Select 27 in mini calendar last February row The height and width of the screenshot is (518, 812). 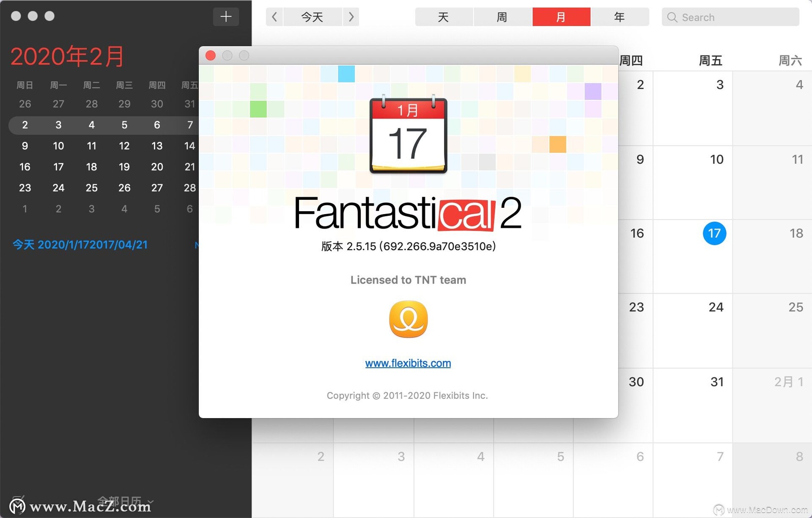(157, 187)
